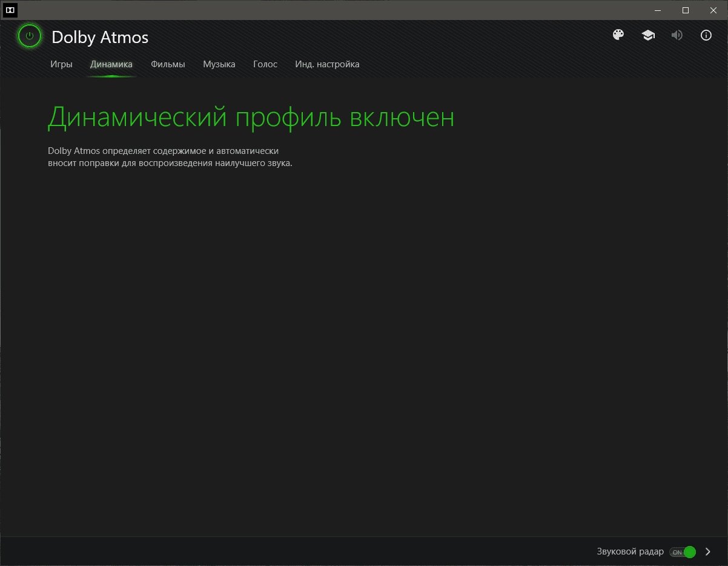Screen dimensions: 728x566
Task: Go to the Музыка tab
Action: coord(219,64)
